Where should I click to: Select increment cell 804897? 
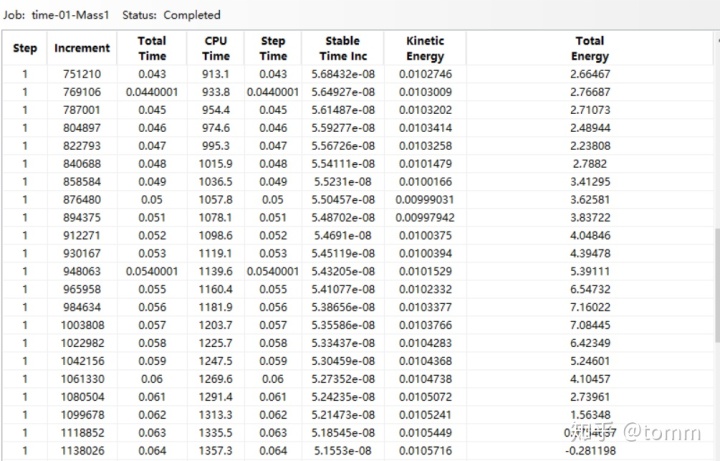tap(82, 128)
